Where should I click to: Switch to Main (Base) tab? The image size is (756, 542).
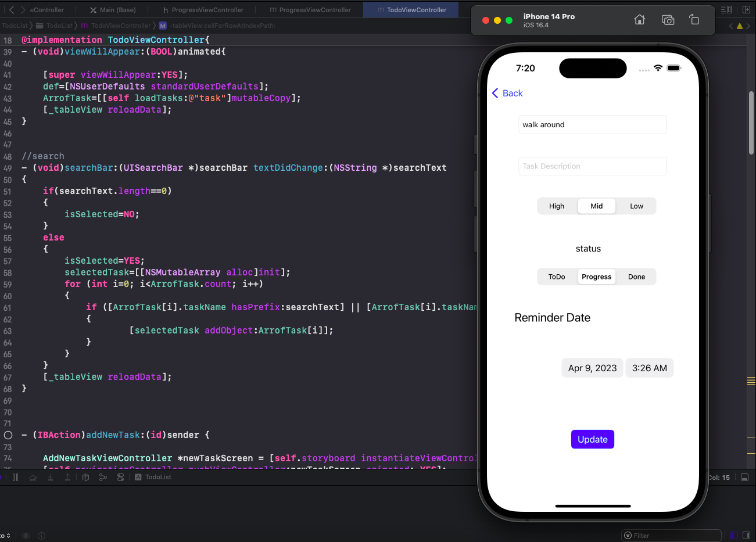pyautogui.click(x=113, y=10)
